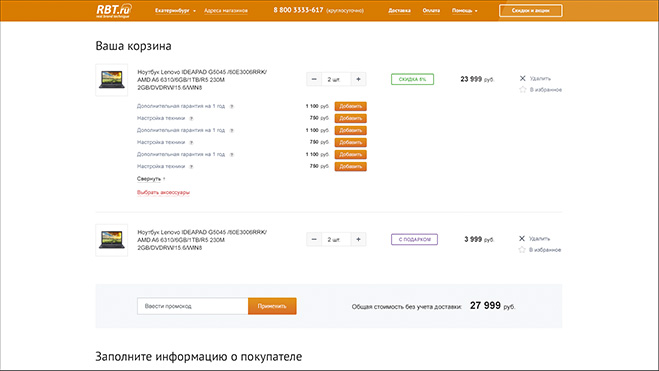
Task: Open laptop thumbnail of the 3 999 руб. item
Action: (x=111, y=240)
